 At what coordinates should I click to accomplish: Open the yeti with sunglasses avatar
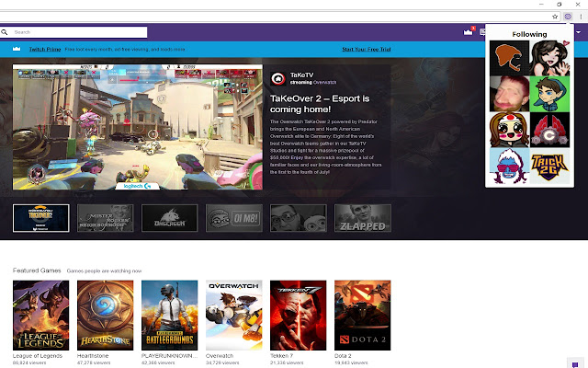pos(509,166)
